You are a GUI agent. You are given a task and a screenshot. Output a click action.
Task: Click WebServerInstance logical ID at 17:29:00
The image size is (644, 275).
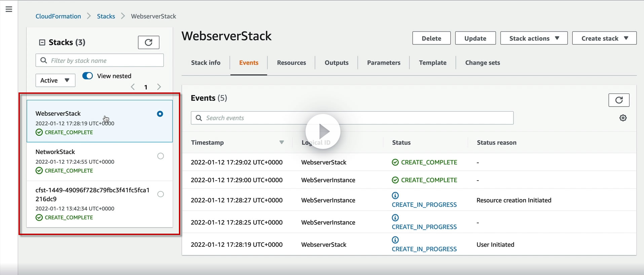(328, 180)
